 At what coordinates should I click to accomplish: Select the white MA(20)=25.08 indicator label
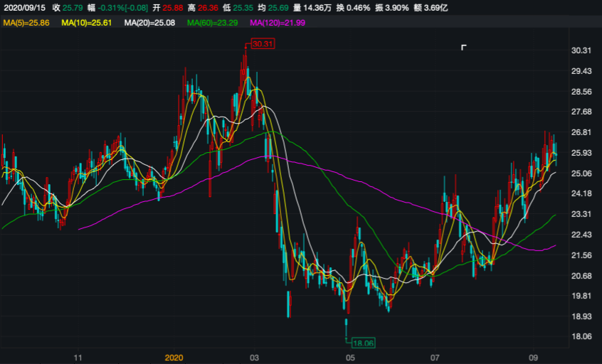150,23
